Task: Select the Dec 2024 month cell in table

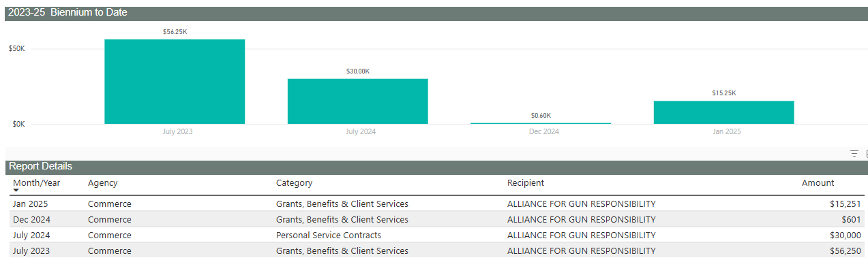Action: [x=31, y=220]
